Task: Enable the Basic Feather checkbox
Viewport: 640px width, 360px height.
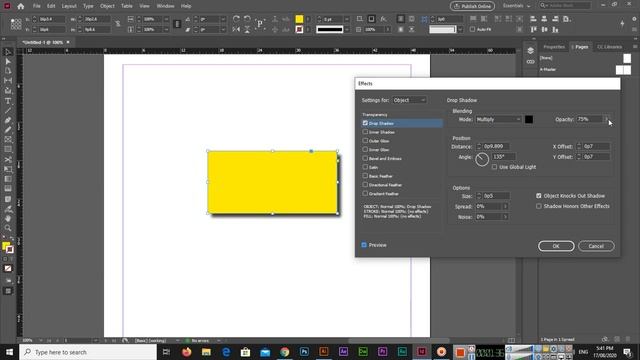Action: (x=365, y=176)
